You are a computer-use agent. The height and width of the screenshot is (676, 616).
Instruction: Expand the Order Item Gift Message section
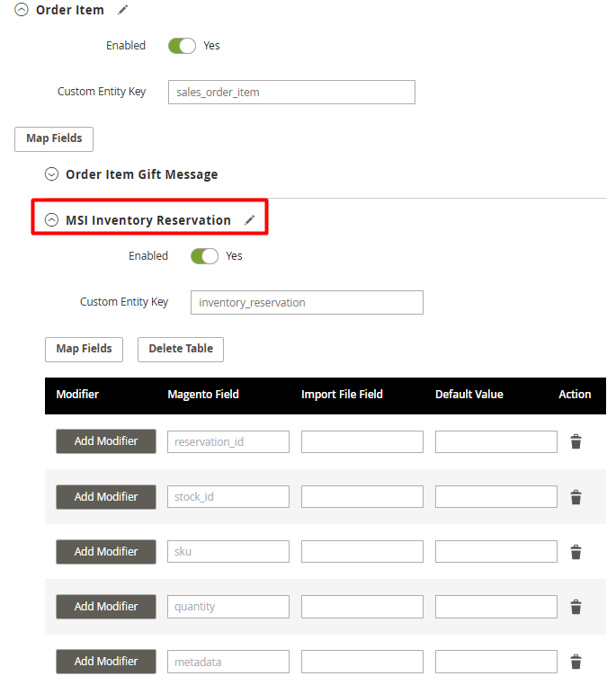tap(52, 174)
